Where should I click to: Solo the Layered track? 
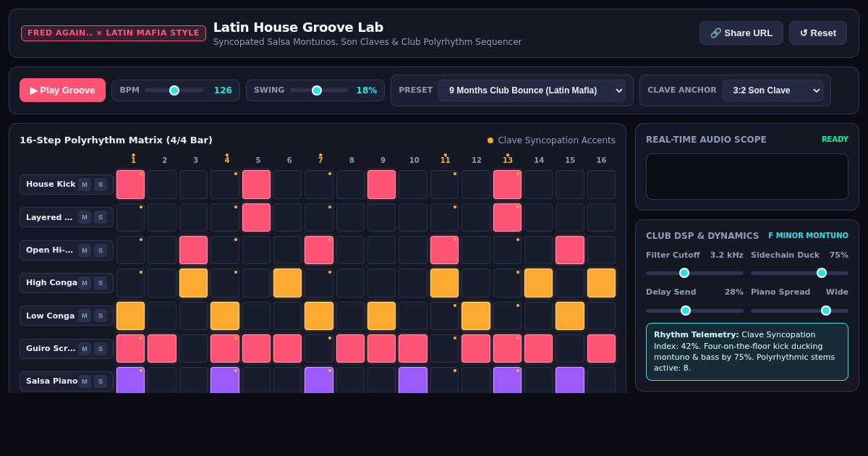(101, 217)
